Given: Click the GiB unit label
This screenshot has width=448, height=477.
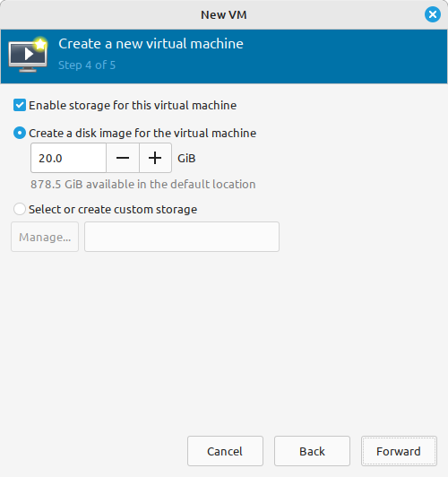Looking at the screenshot, I should point(186,158).
